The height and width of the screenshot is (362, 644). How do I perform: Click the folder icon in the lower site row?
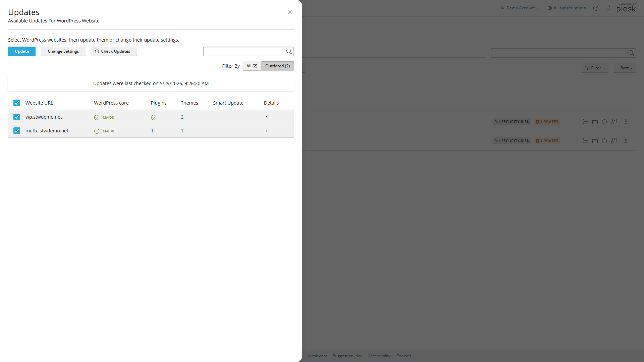[595, 141]
